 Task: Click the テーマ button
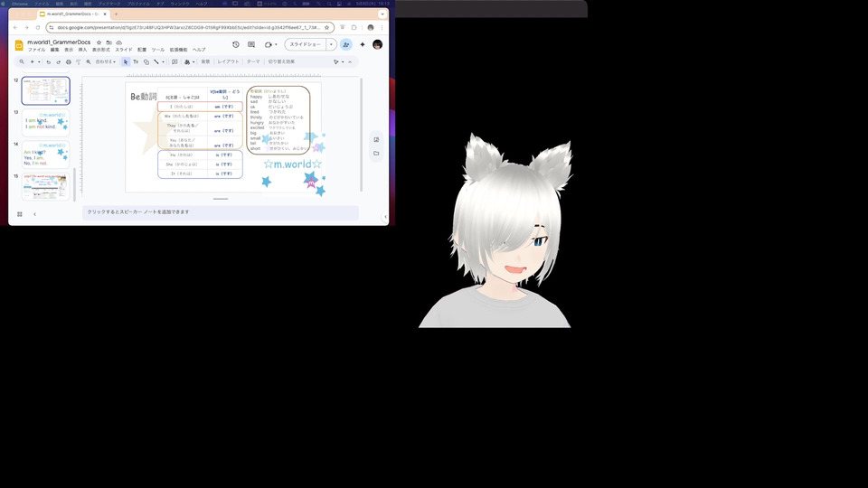click(x=253, y=62)
